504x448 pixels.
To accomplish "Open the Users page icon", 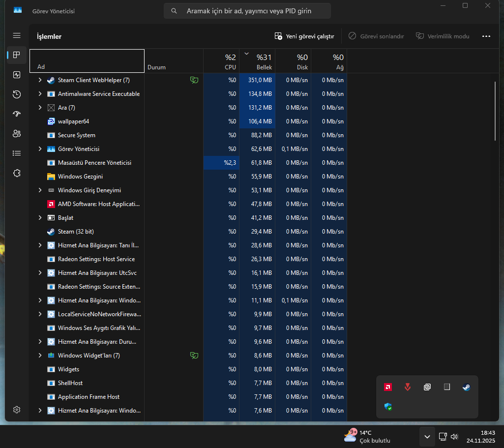I will [17, 134].
